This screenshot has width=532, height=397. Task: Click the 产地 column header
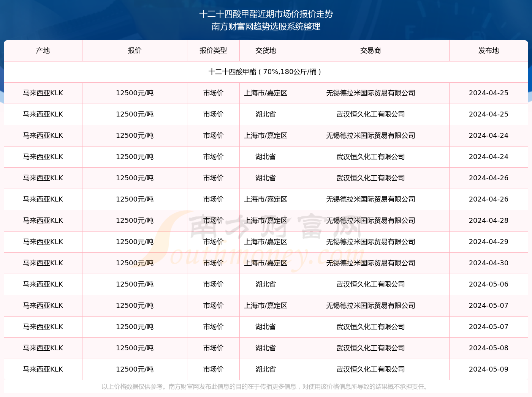coord(43,50)
